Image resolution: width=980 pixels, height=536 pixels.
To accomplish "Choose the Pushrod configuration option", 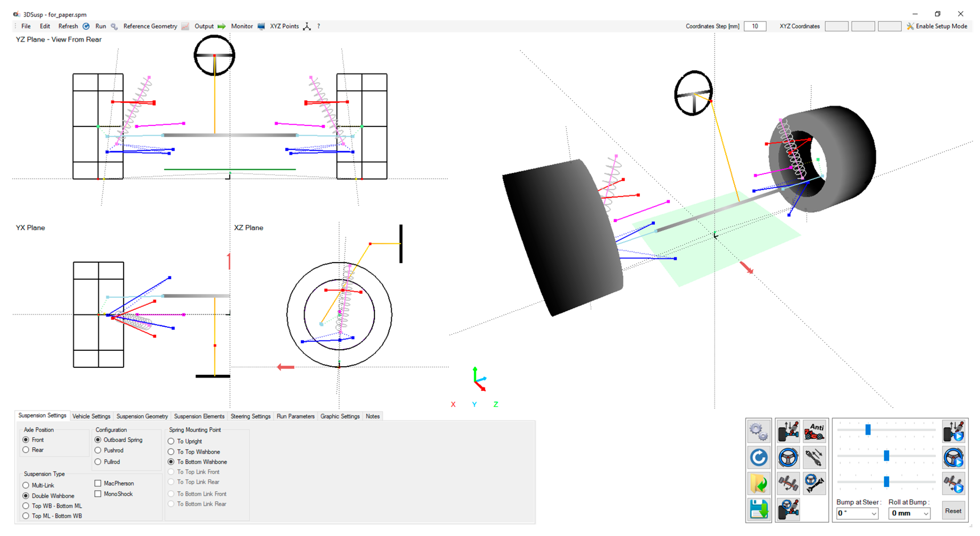I will click(x=98, y=450).
